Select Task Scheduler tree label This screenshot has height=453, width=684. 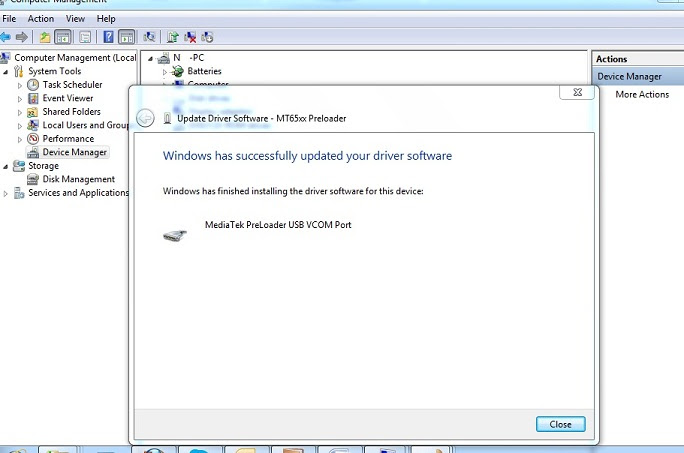[x=72, y=85]
